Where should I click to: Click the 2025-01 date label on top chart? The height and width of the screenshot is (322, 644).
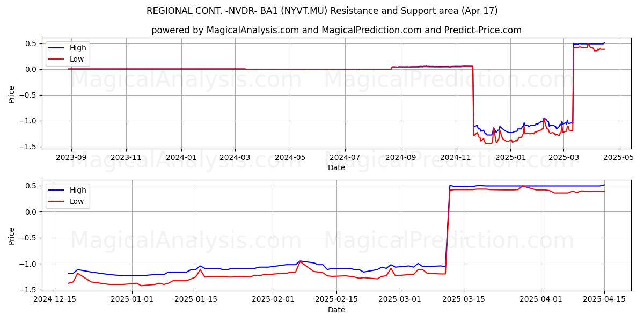pos(510,157)
